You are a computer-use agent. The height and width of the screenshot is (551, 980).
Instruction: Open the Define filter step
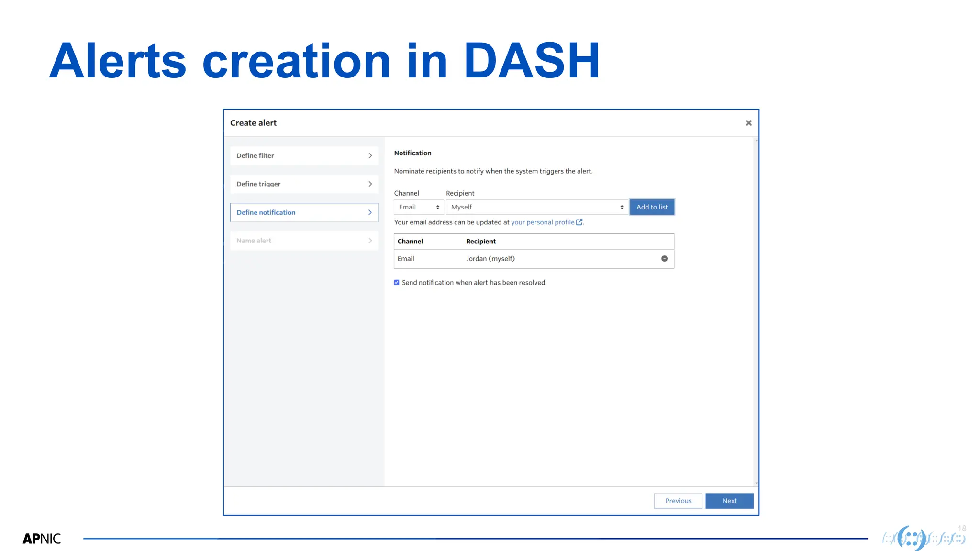point(304,155)
